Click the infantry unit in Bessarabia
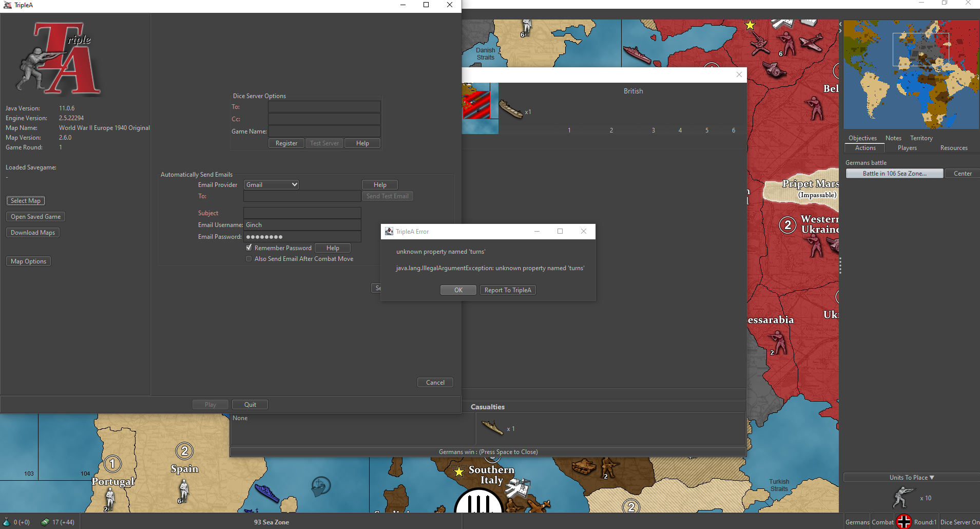The height and width of the screenshot is (529, 980). point(779,342)
